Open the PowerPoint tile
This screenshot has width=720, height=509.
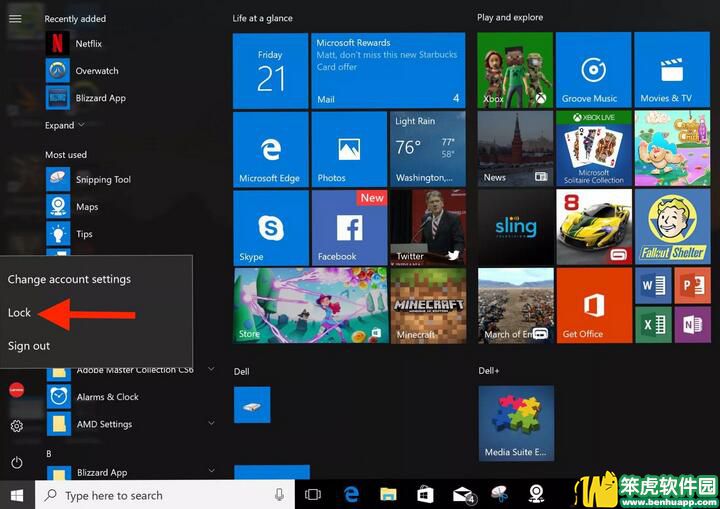pyautogui.click(x=693, y=286)
